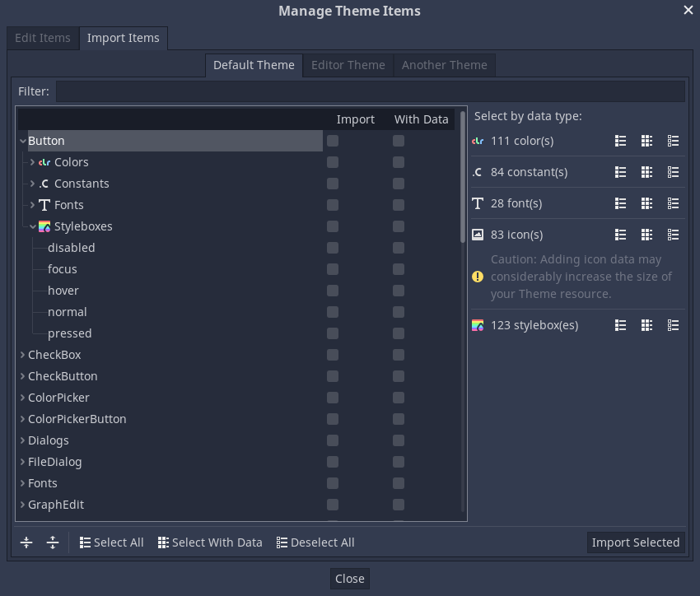Switch to the Editor Theme tab

coord(348,64)
